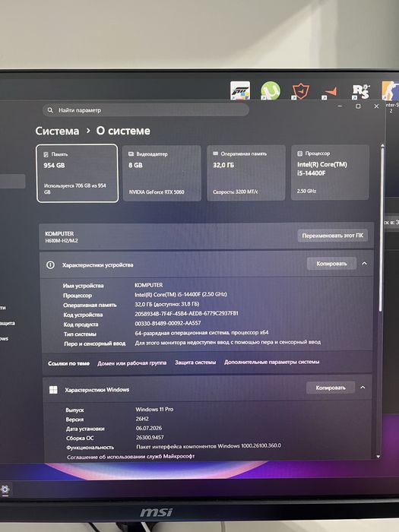The width and height of the screenshot is (399, 532).
Task: Click the Имя устройства label
Action: pos(83,286)
